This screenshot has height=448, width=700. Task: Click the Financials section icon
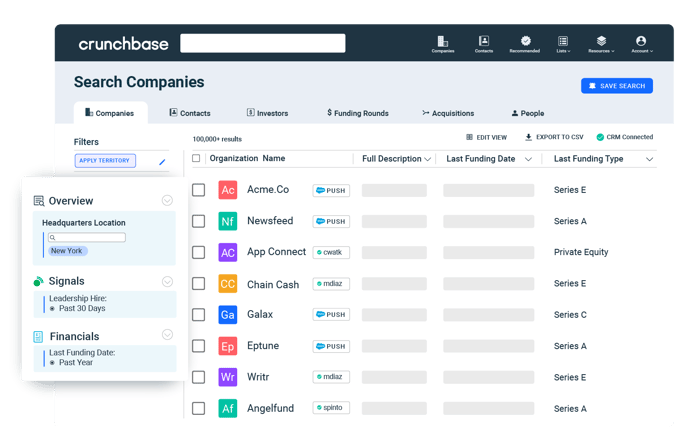click(x=38, y=336)
